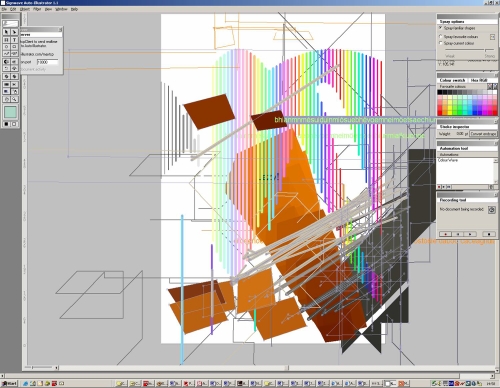The image size is (500, 388).
Task: Open the Filter menu
Action: [37, 9]
